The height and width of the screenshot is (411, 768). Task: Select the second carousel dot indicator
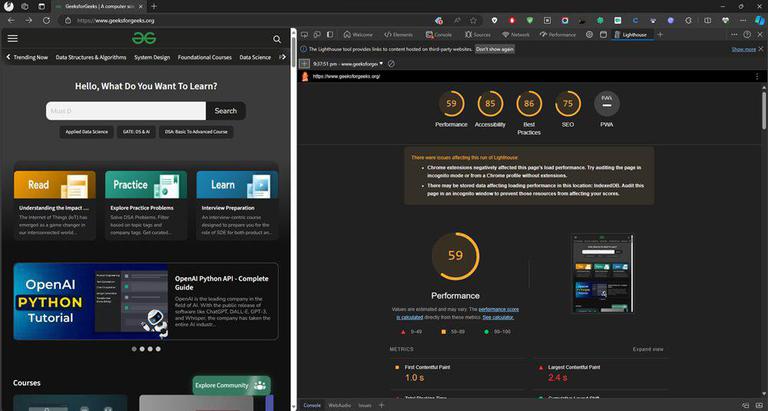pos(142,349)
